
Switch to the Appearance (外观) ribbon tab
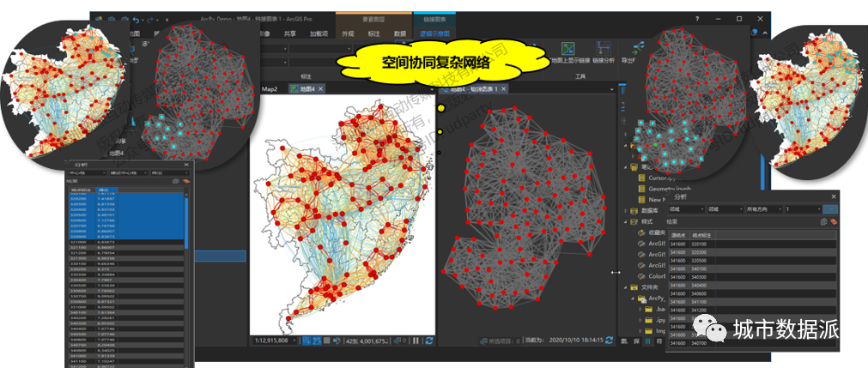348,33
